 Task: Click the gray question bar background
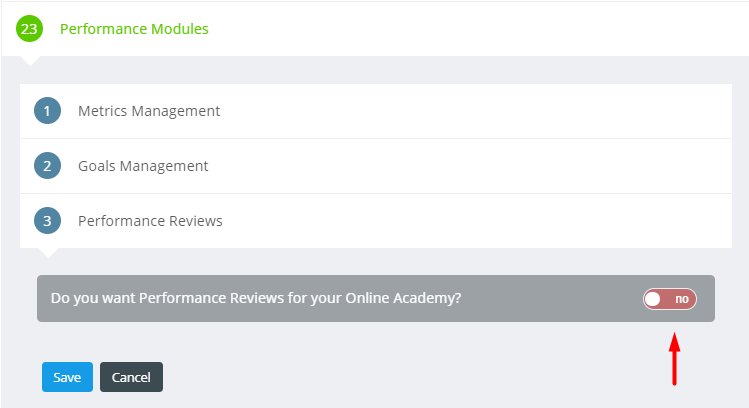pos(549,299)
